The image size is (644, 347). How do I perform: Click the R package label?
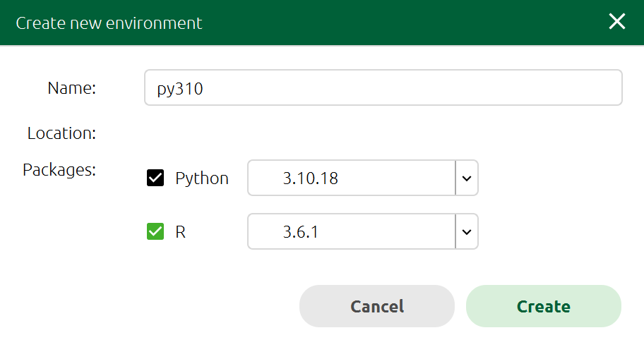[180, 232]
